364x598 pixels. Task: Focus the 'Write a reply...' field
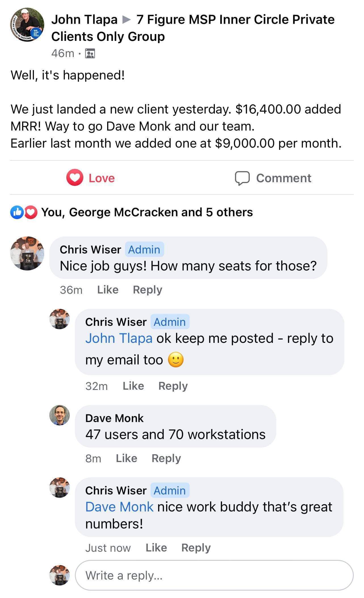pyautogui.click(x=214, y=575)
